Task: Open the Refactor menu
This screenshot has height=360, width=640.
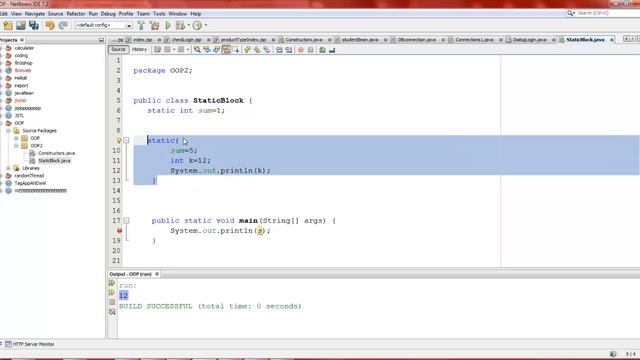Action: point(76,14)
